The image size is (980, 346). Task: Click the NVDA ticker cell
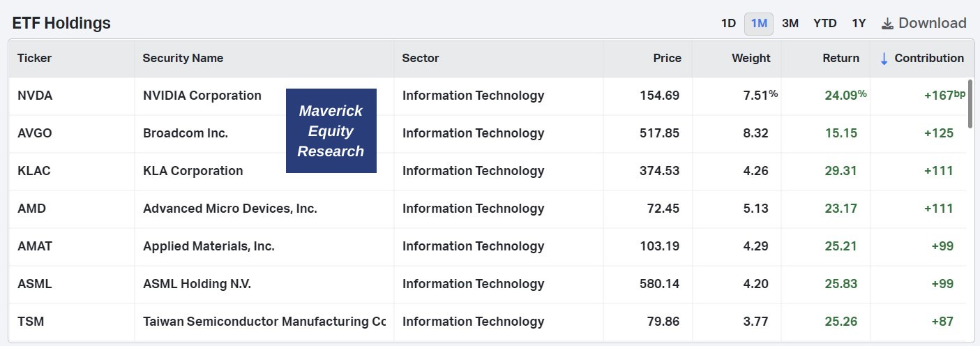35,96
